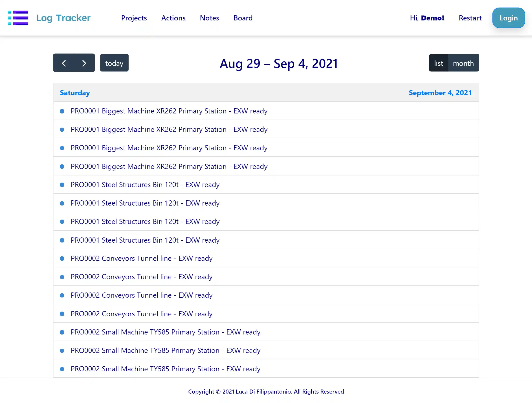
Task: Click blue dot of first Biggest Machine event
Action: [62, 111]
